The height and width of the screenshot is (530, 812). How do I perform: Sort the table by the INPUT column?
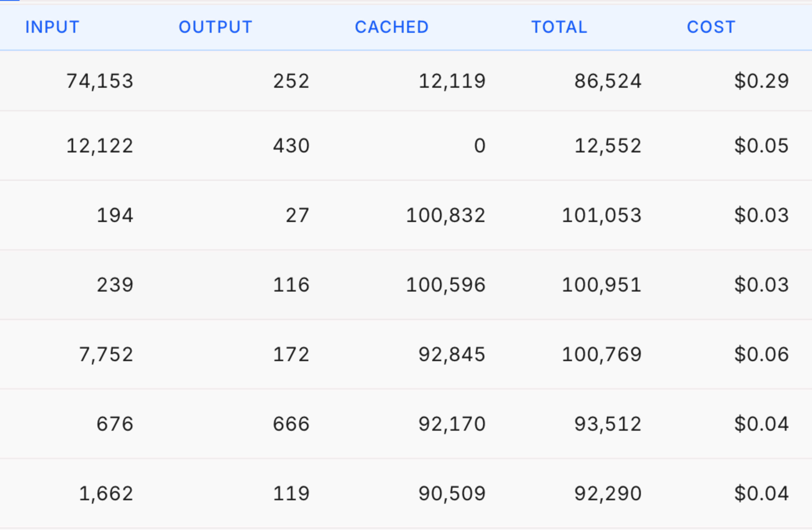(52, 27)
